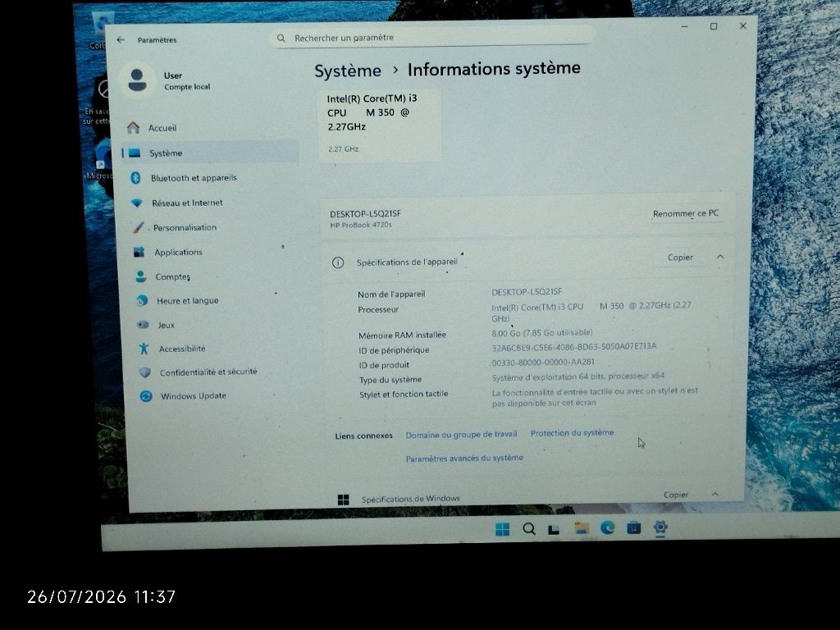Click the Heure et langue globe icon
840x630 pixels.
pyautogui.click(x=141, y=300)
